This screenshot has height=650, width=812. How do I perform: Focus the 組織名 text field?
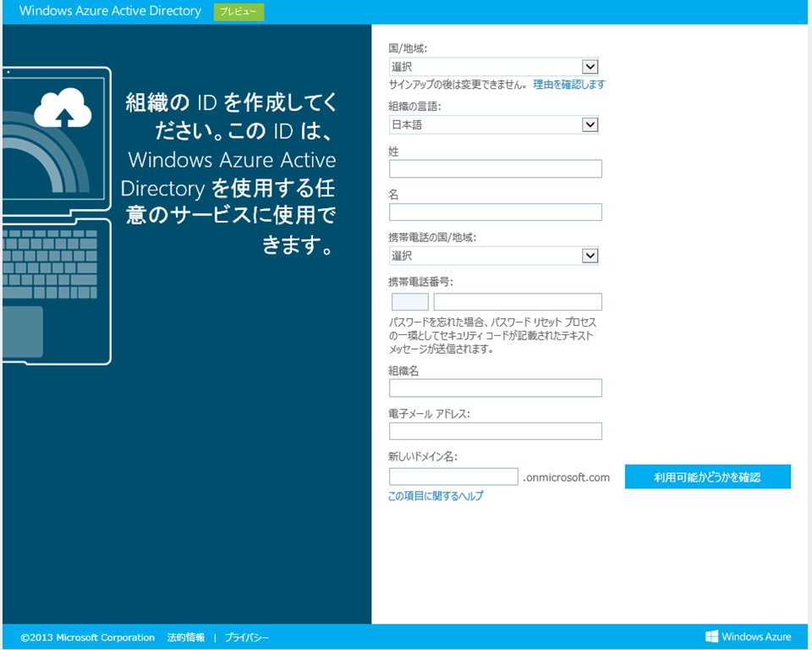pyautogui.click(x=495, y=388)
